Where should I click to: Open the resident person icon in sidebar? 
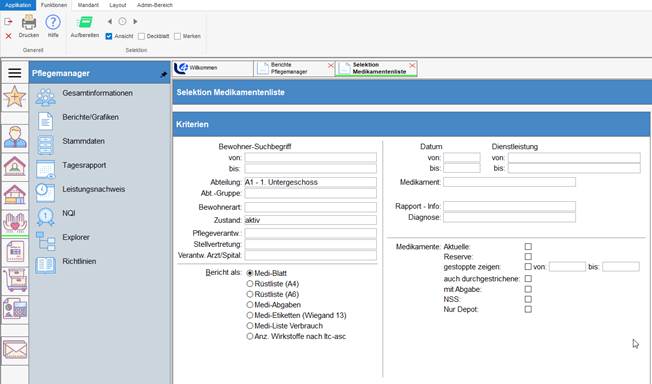click(x=15, y=137)
